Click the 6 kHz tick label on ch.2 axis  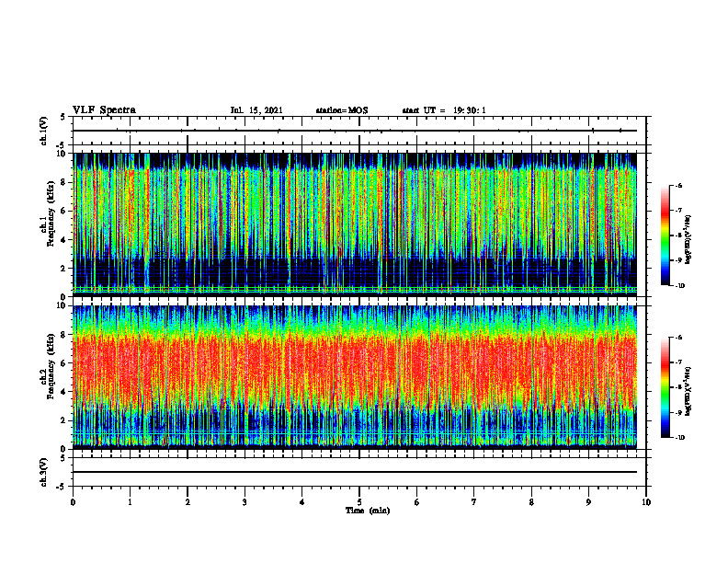(64, 363)
